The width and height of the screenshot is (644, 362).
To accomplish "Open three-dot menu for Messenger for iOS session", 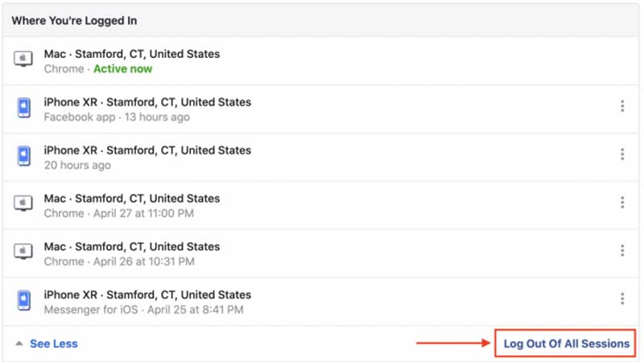I will click(622, 298).
